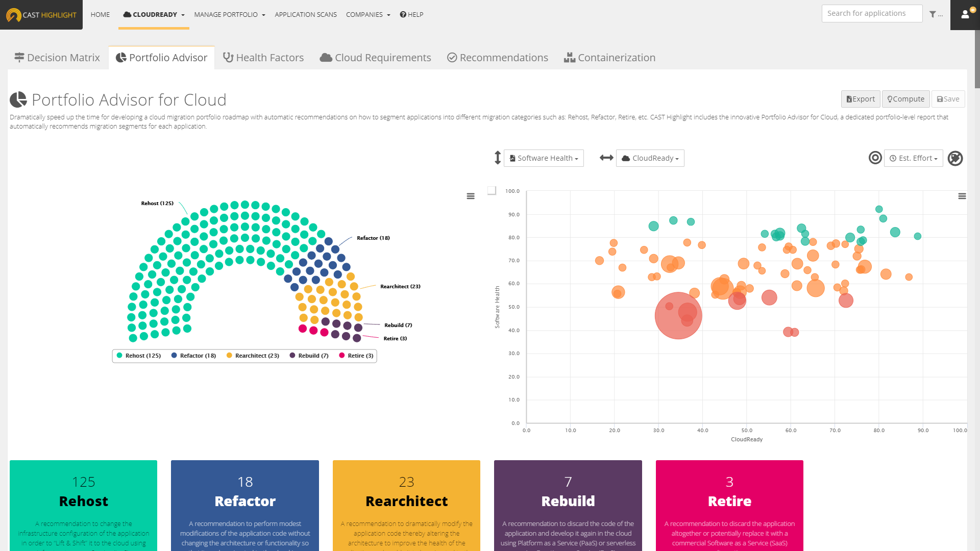
Task: Toggle Rehost series in chart legend
Action: click(x=138, y=356)
